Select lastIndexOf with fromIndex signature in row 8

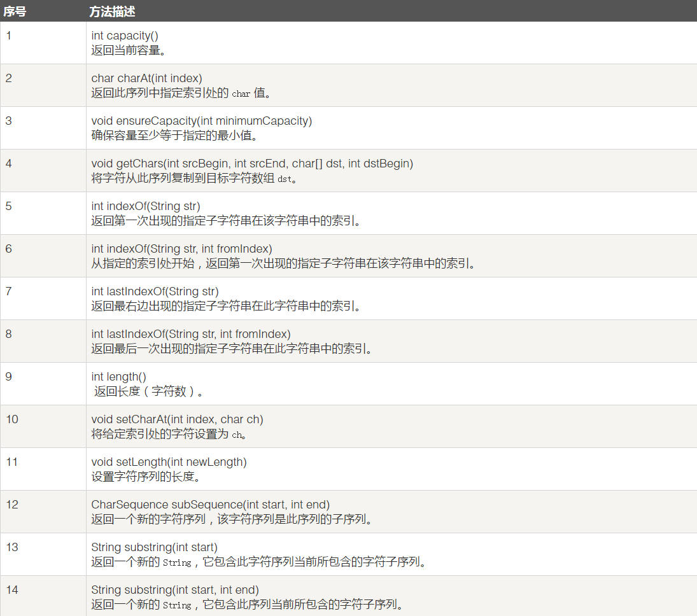click(x=190, y=334)
